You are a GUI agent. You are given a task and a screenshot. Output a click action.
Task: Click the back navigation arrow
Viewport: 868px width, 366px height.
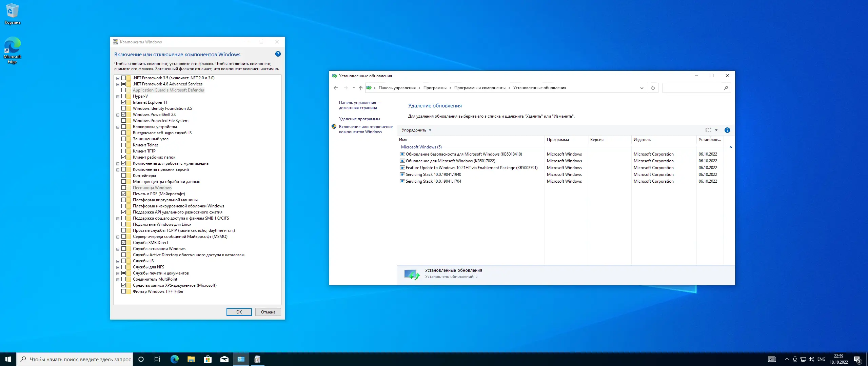pos(336,88)
